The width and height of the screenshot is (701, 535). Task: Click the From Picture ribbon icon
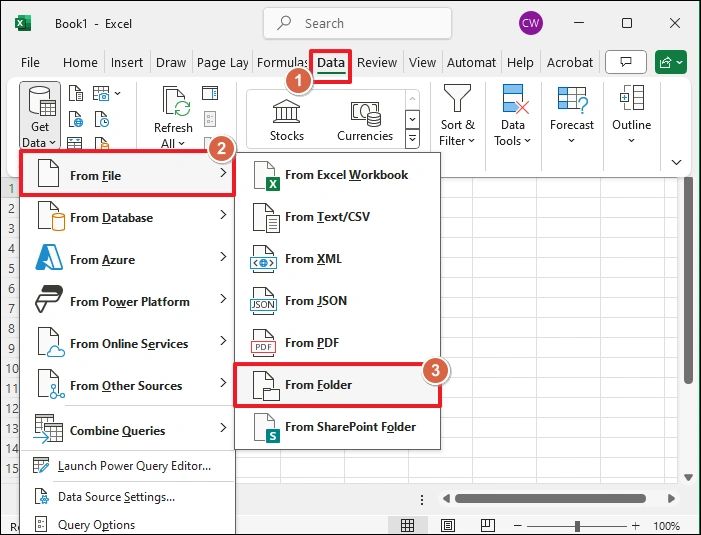(101, 93)
